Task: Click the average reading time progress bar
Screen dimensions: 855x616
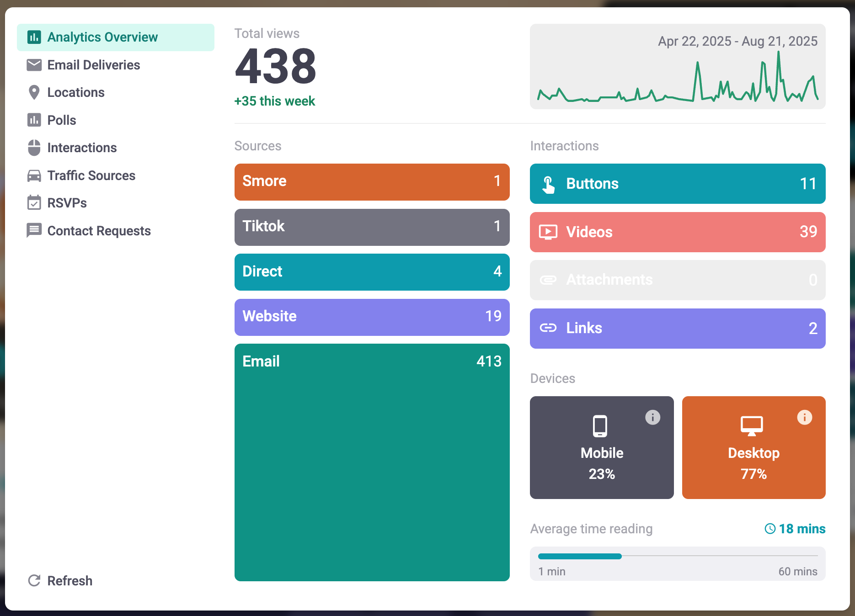Action: pos(677,556)
